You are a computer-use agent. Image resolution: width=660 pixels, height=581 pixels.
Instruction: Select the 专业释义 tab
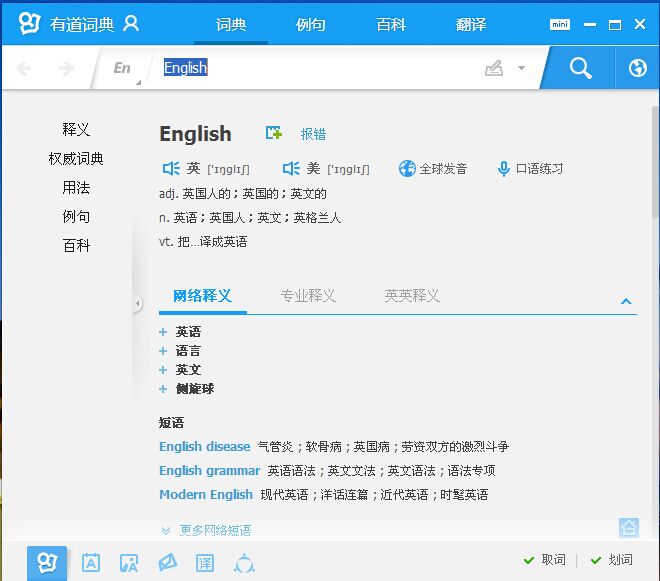(308, 296)
